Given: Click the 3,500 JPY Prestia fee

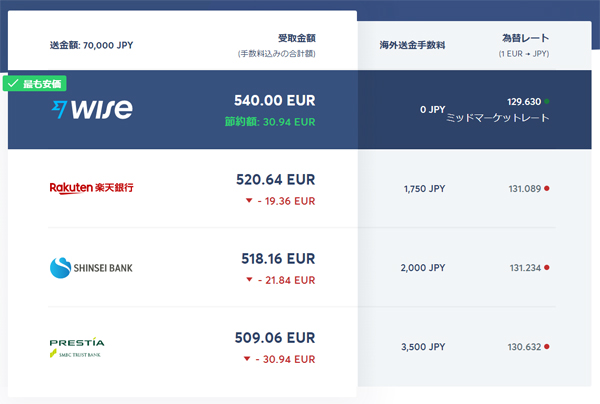Looking at the screenshot, I should (x=424, y=347).
